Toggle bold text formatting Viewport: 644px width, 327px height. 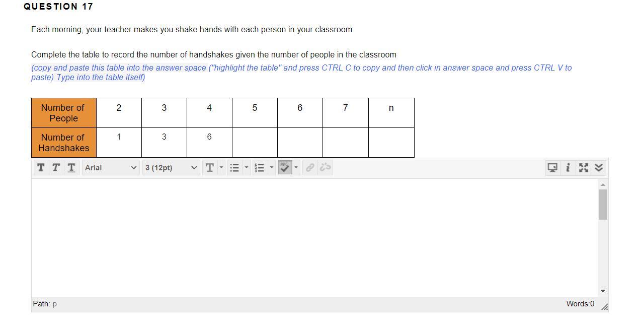pos(41,168)
